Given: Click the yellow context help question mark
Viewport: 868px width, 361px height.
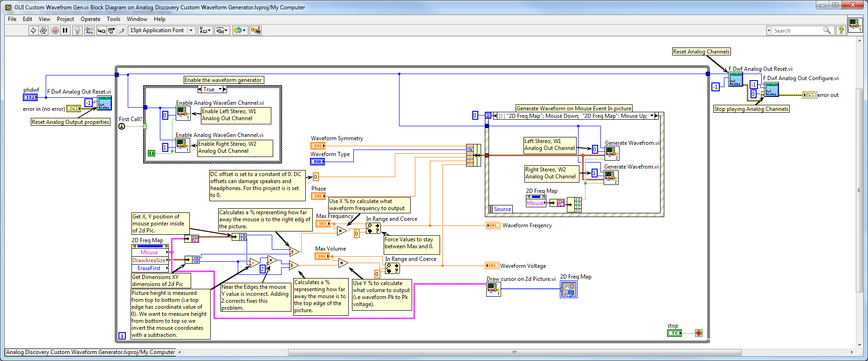Looking at the screenshot, I should coord(841,30).
